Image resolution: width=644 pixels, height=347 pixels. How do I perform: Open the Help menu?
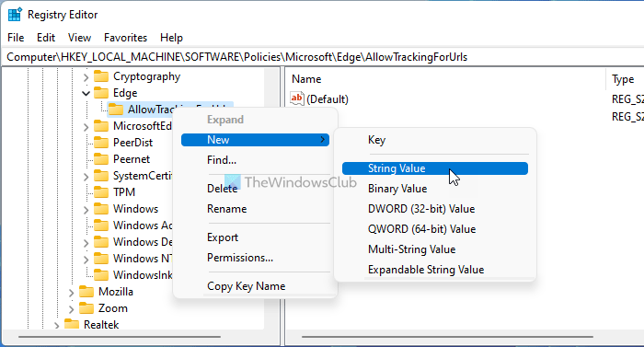[171, 38]
